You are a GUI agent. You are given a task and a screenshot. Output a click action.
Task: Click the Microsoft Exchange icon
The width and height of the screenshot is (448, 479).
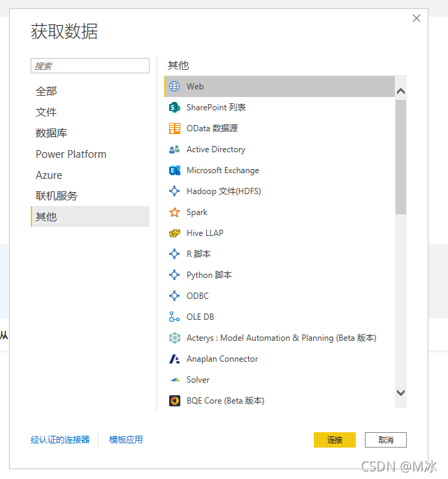point(175,170)
